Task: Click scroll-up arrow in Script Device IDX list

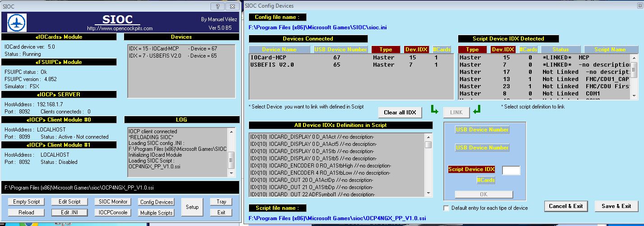Action: pos(634,58)
